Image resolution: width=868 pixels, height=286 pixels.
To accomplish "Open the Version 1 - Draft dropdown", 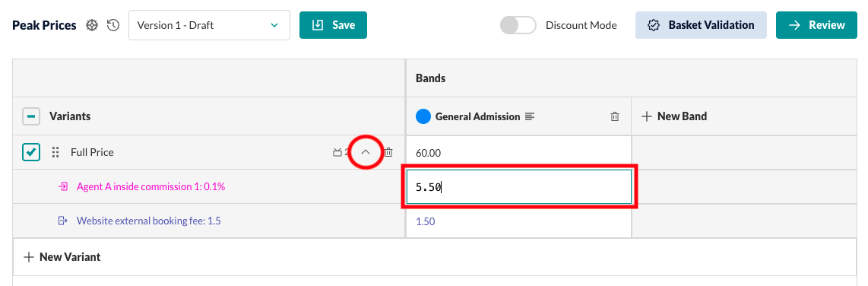I will click(209, 26).
